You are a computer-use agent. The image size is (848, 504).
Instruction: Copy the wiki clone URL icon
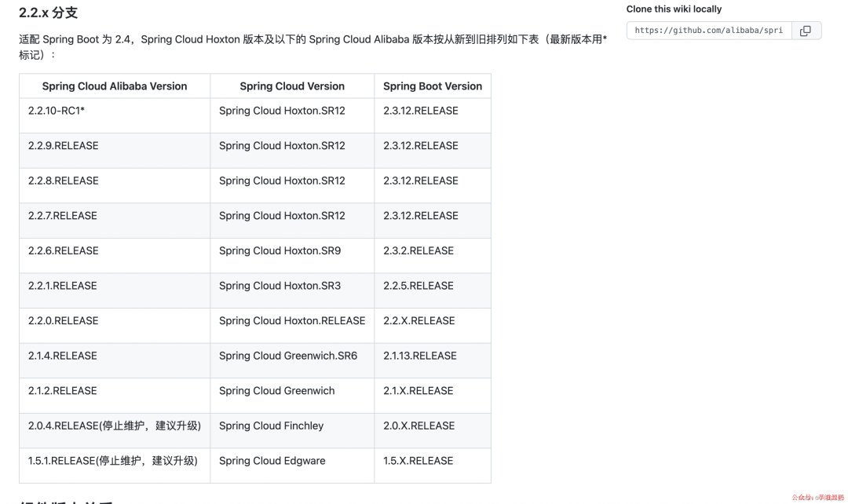[806, 31]
